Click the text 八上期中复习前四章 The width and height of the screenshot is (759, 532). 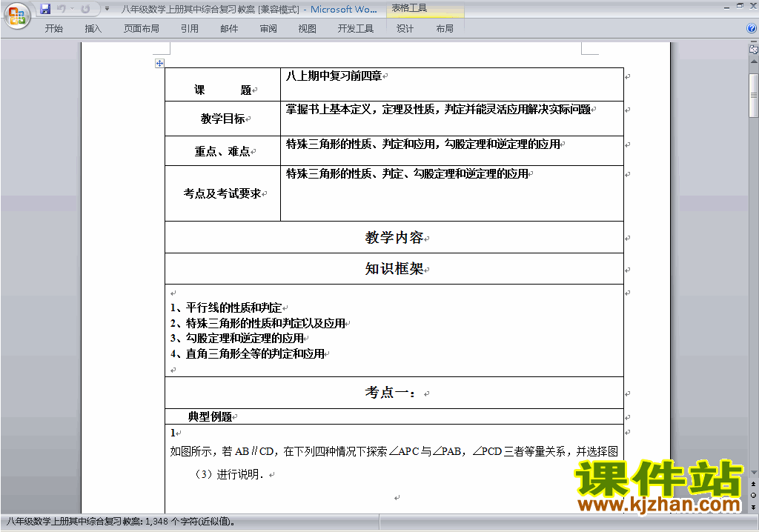[334, 76]
